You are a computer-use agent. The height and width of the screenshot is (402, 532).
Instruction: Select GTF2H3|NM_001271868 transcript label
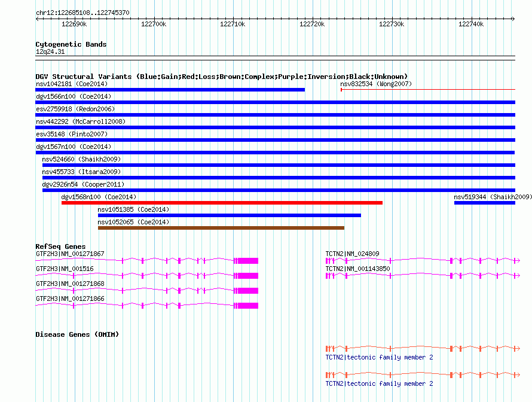pos(70,284)
